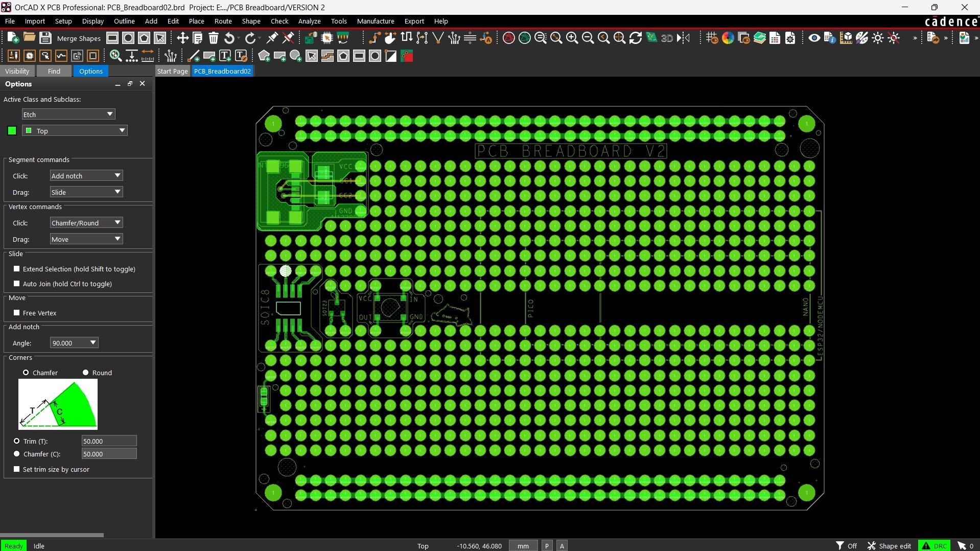The width and height of the screenshot is (980, 551).
Task: Click the green active subclass color swatch
Action: tap(12, 131)
